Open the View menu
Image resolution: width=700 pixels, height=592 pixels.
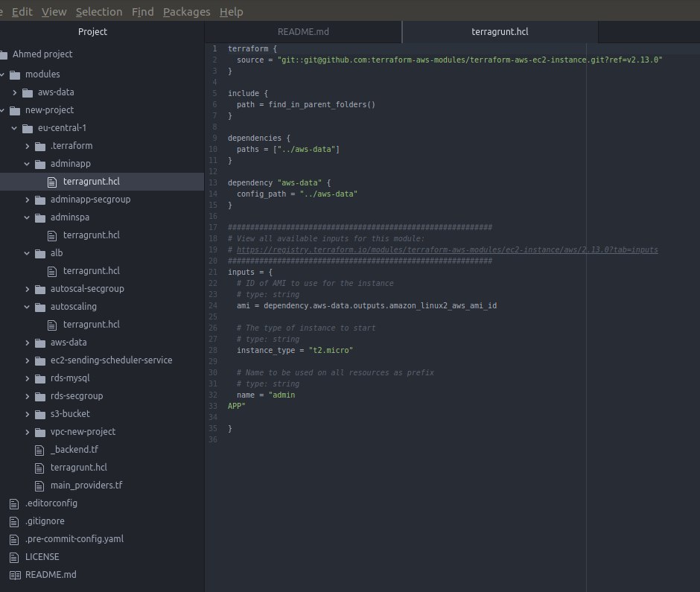click(x=54, y=12)
